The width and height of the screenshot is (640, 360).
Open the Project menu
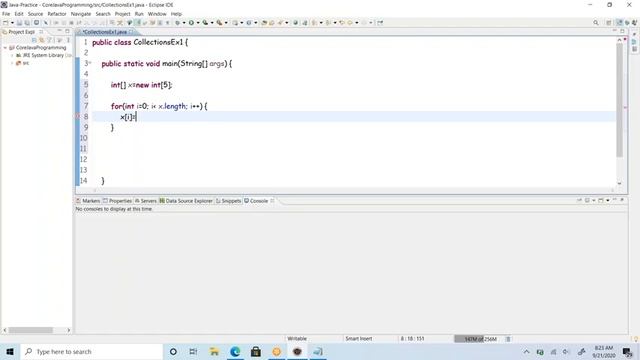click(122, 14)
